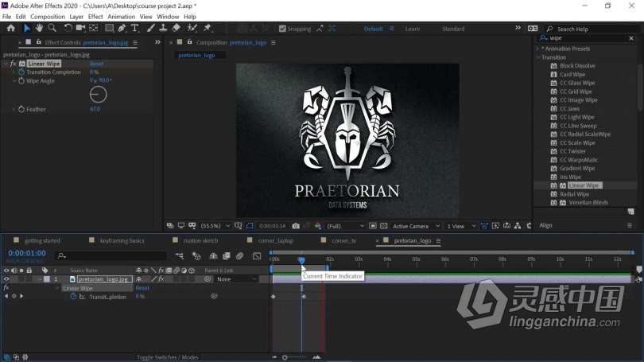Select the Selection arrow tool

pos(27,28)
